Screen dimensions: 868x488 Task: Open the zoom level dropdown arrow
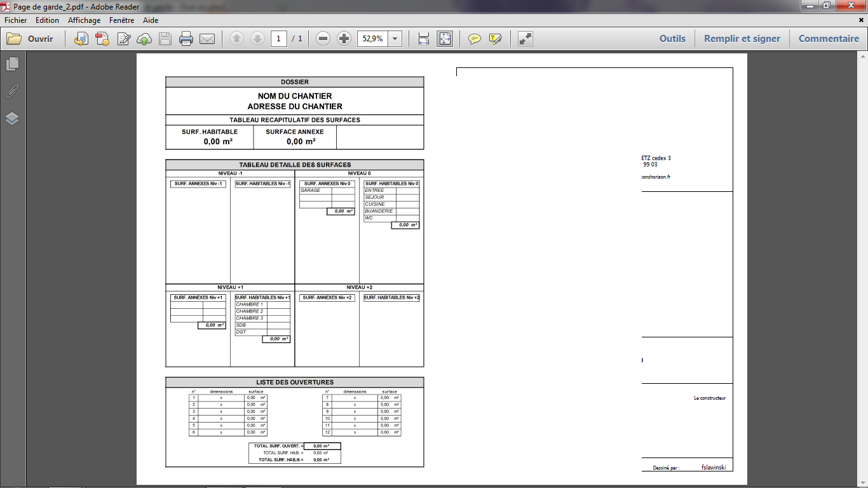click(x=395, y=39)
